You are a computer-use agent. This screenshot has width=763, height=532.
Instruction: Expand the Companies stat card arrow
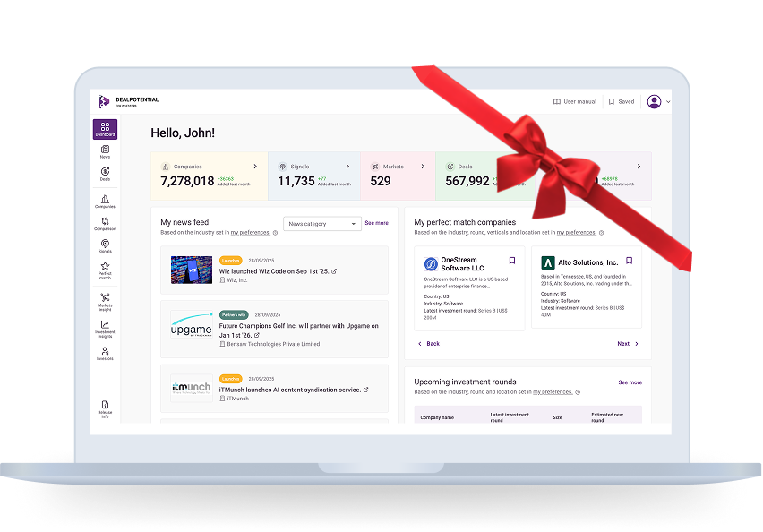click(x=255, y=167)
